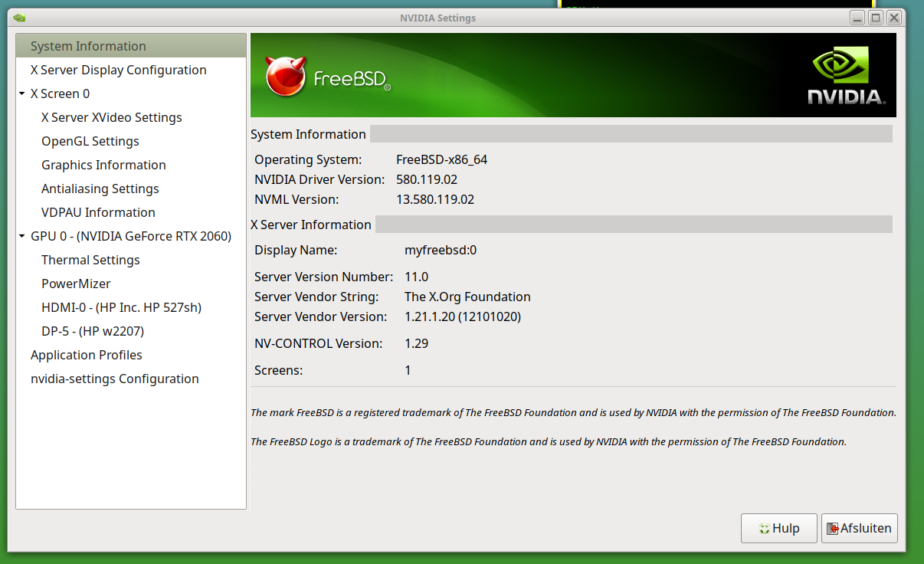Open X Server Display Configuration
Screen dimensions: 924x564
[118, 70]
